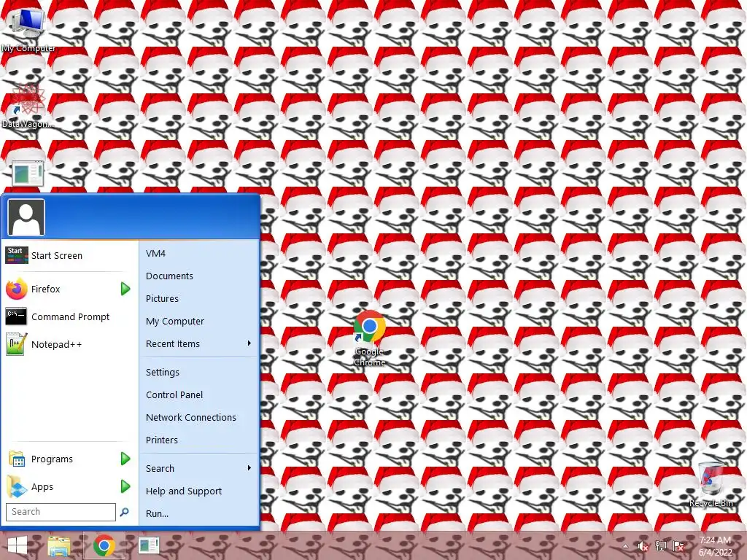Screen dimensions: 747x560
Task: Click the Start menu Search input box
Action: (x=61, y=512)
